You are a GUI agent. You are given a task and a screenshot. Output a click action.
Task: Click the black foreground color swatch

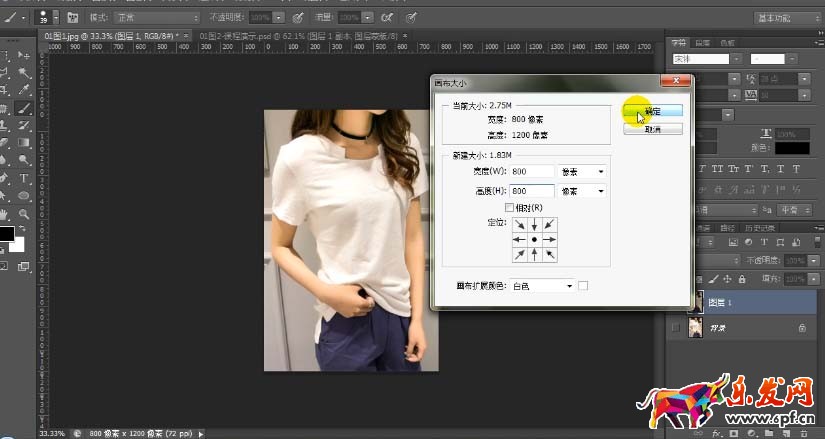pos(7,234)
